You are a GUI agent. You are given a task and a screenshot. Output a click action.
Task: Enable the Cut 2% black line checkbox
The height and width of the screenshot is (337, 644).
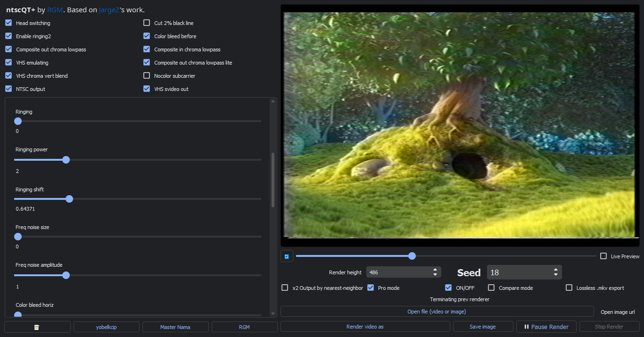(147, 23)
